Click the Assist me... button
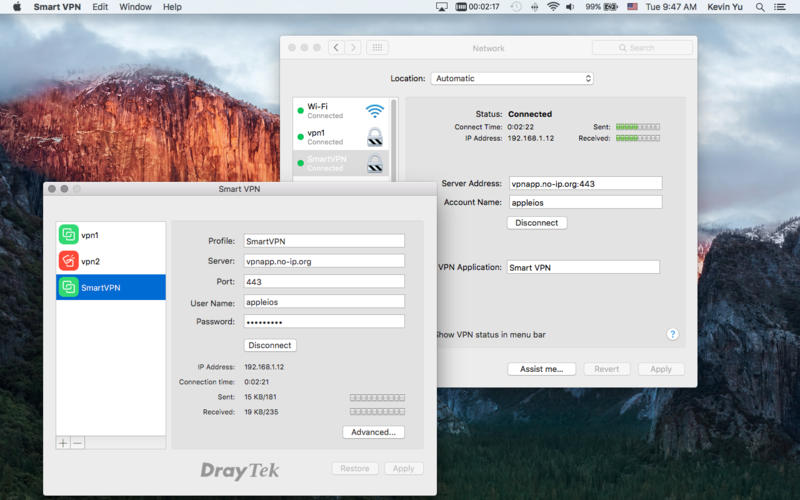 coord(541,369)
